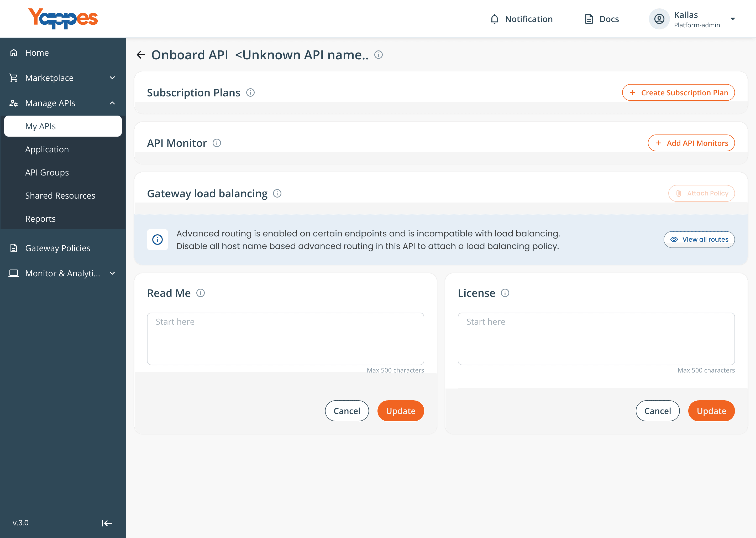Click Create Subscription Plan button
Screen dimensions: 756x538
678,93
